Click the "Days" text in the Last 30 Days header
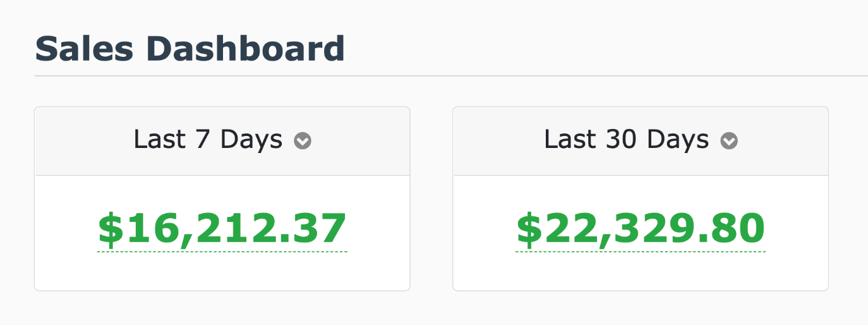This screenshot has width=868, height=325. (678, 140)
